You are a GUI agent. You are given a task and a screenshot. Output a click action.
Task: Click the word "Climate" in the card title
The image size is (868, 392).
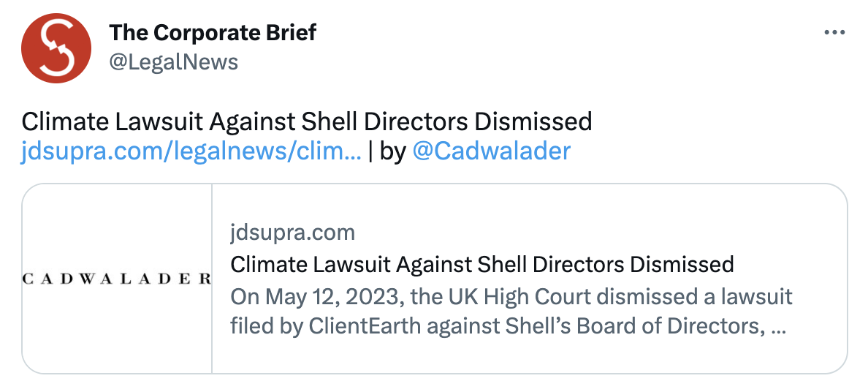266,263
